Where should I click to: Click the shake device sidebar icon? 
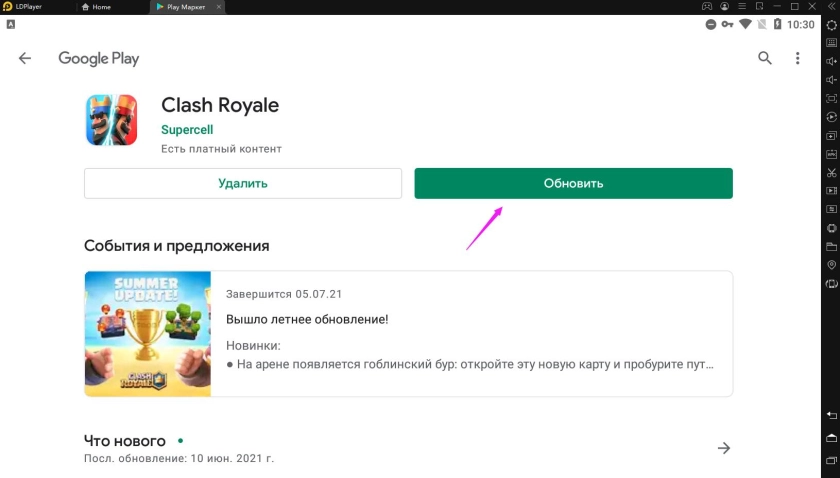[831, 228]
